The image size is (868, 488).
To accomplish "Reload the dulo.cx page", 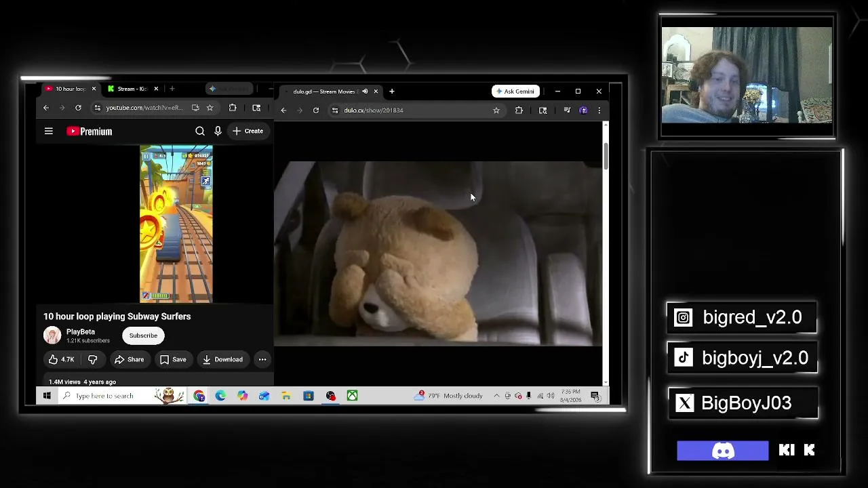I will click(x=316, y=110).
